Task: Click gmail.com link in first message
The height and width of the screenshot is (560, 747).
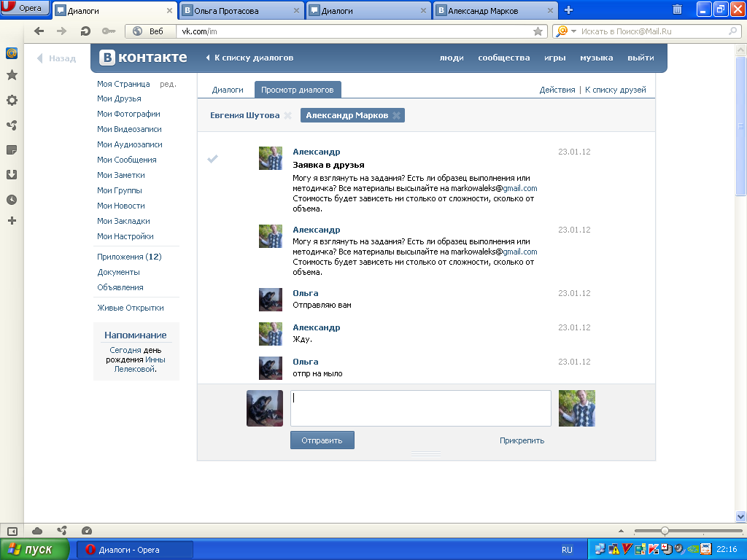Action: click(519, 188)
